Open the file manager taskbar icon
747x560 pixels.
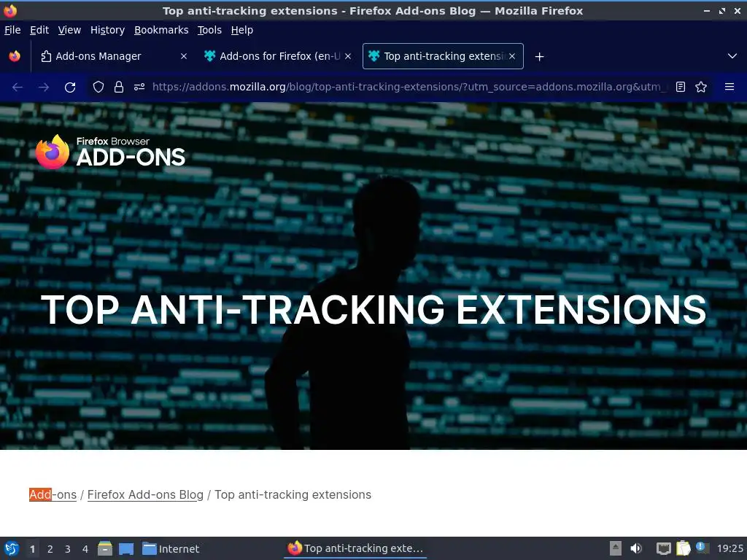[x=105, y=548]
